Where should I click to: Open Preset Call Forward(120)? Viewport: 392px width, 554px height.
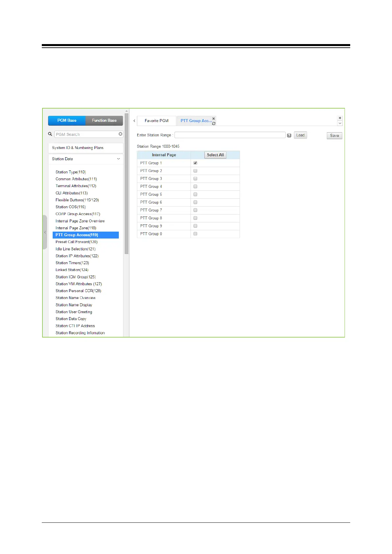77,242
